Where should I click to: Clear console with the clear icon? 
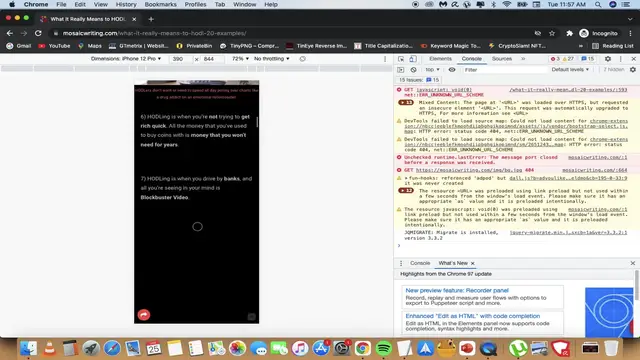(413, 70)
